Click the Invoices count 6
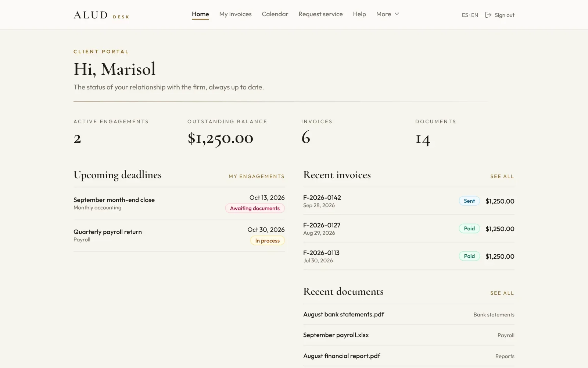Screen dimensions: 588x368 (x=306, y=137)
